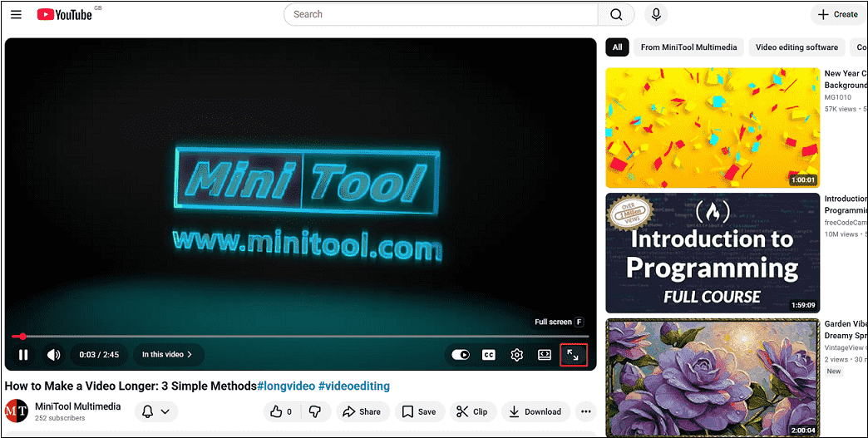The width and height of the screenshot is (868, 438).
Task: Pause the video
Action: [x=23, y=355]
